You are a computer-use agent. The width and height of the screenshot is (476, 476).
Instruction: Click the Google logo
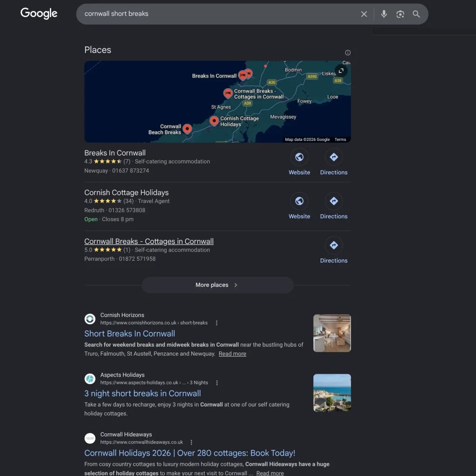click(39, 13)
